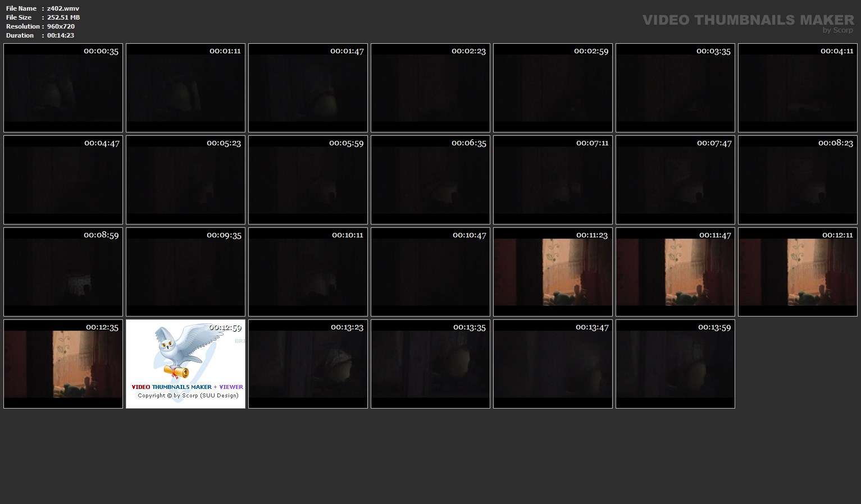
Task: Select the dark frame at 00:10:47
Action: 430,272
